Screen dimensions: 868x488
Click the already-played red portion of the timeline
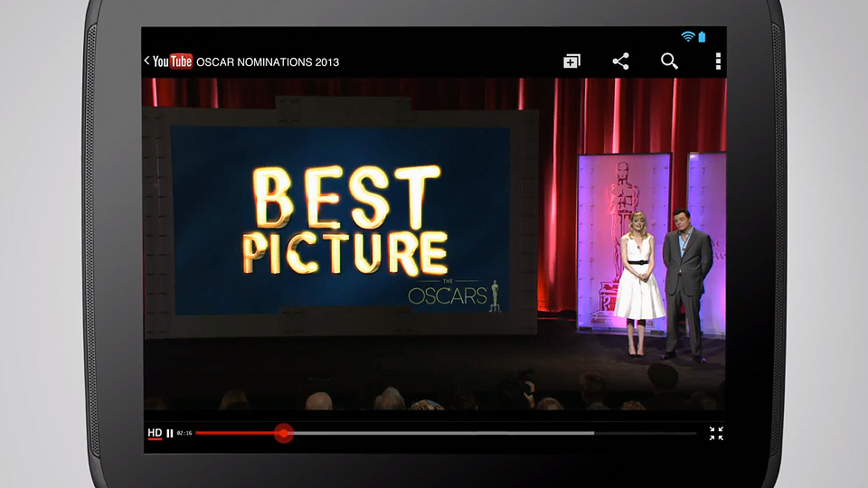[235, 434]
